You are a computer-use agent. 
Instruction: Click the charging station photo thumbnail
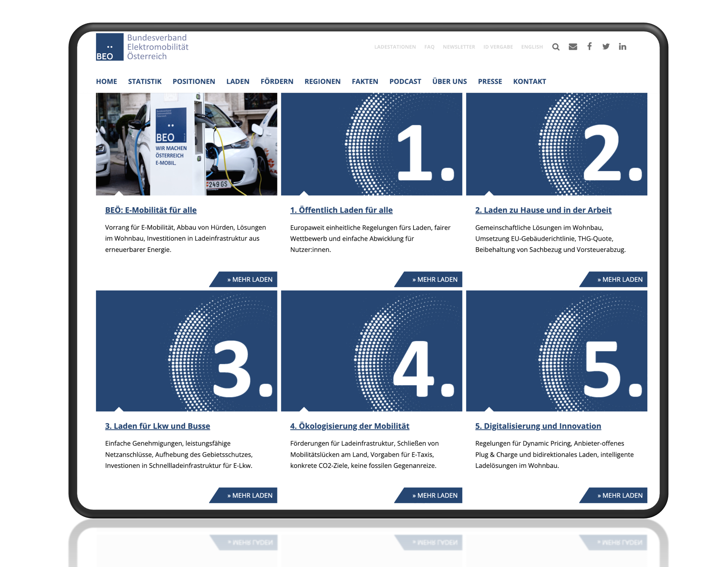[186, 144]
